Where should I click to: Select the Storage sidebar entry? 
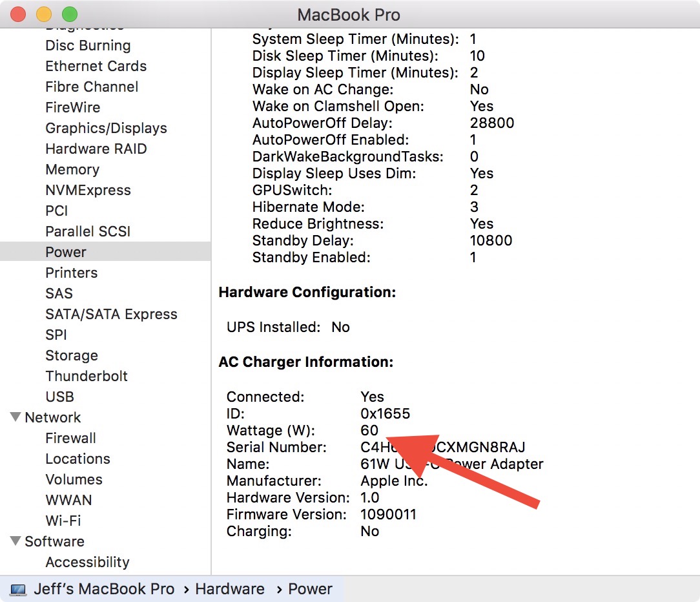pyautogui.click(x=72, y=355)
